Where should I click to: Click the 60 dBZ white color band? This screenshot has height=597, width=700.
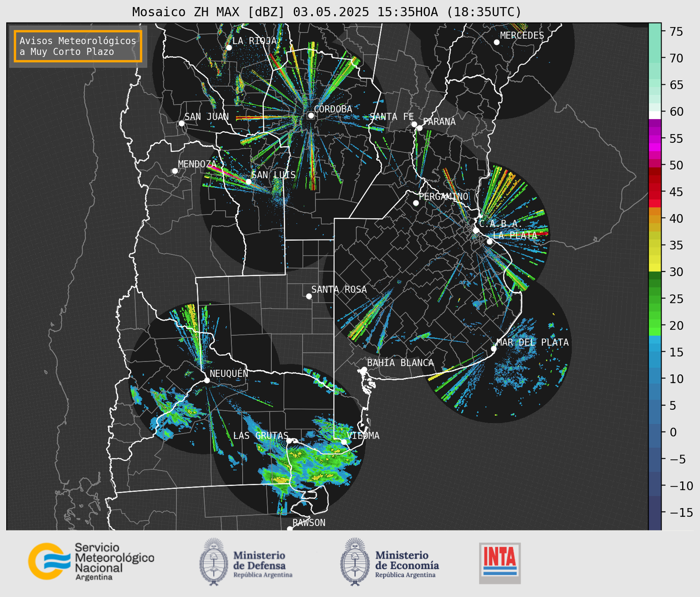click(x=655, y=115)
